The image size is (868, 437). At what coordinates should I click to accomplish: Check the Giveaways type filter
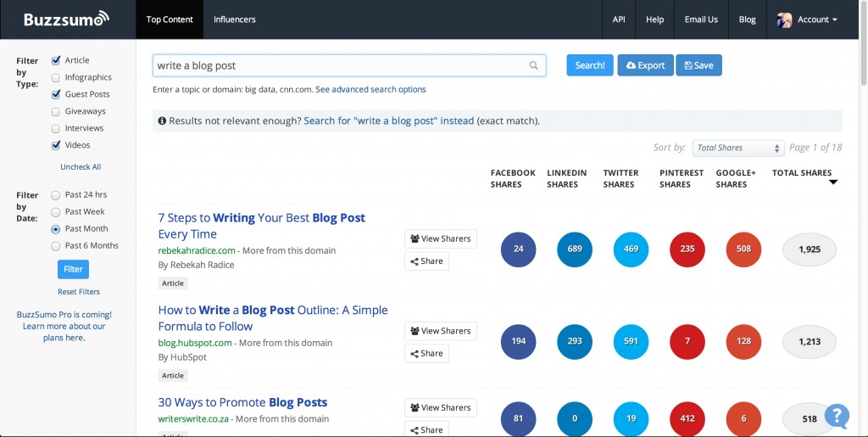[56, 111]
